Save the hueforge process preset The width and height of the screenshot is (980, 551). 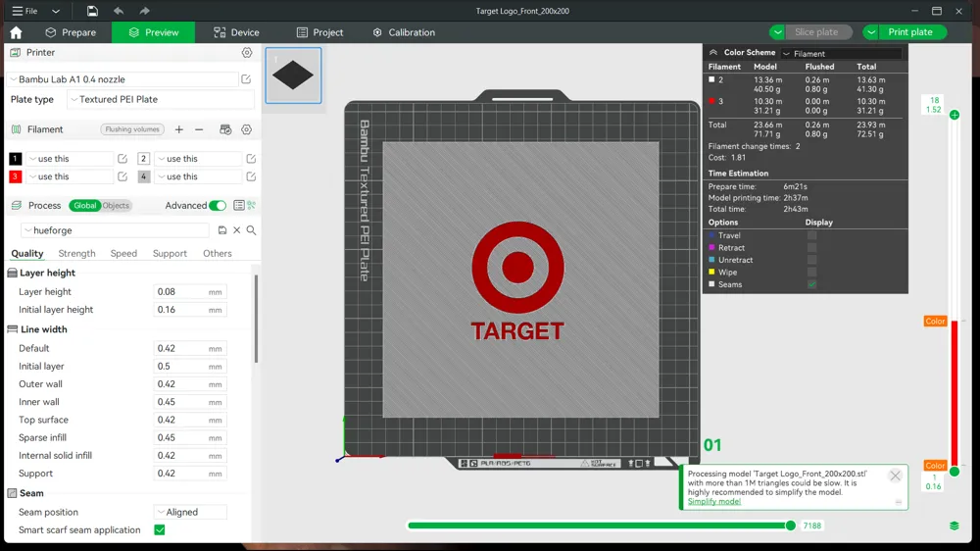pos(221,230)
